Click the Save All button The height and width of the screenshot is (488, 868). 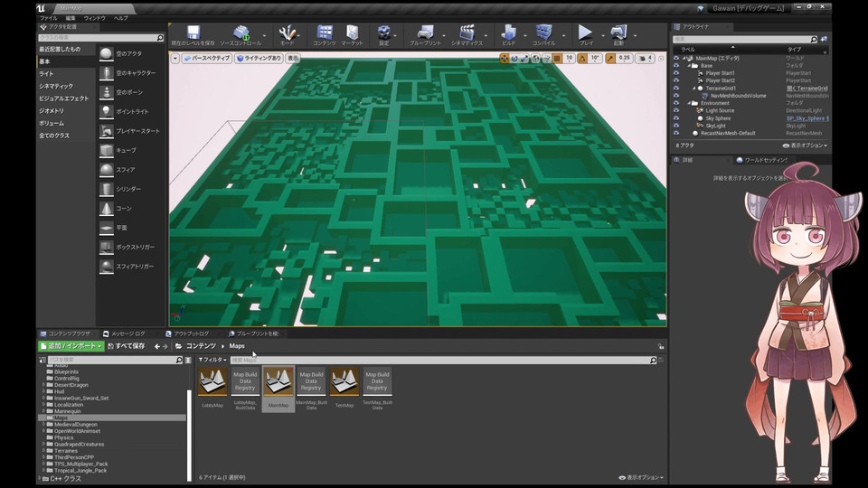click(127, 346)
